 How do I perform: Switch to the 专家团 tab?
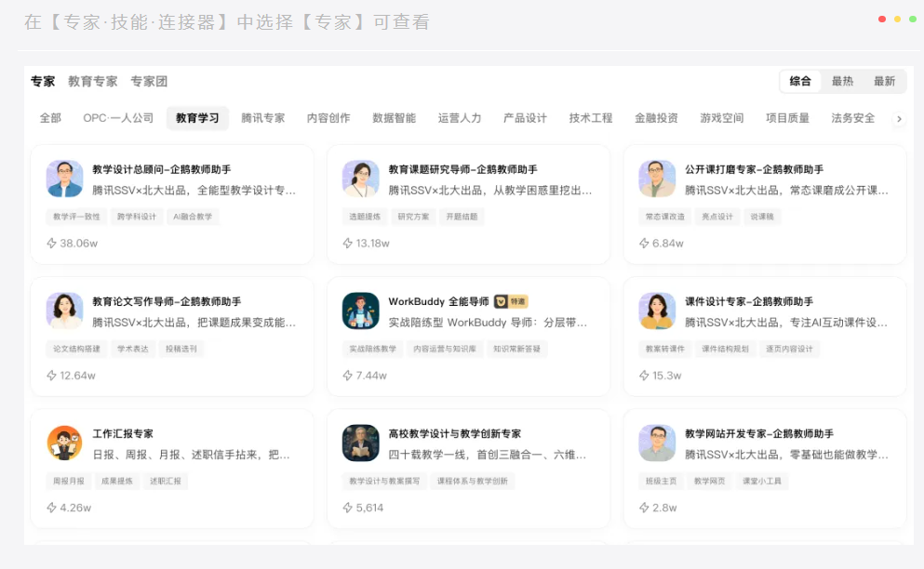pos(149,81)
